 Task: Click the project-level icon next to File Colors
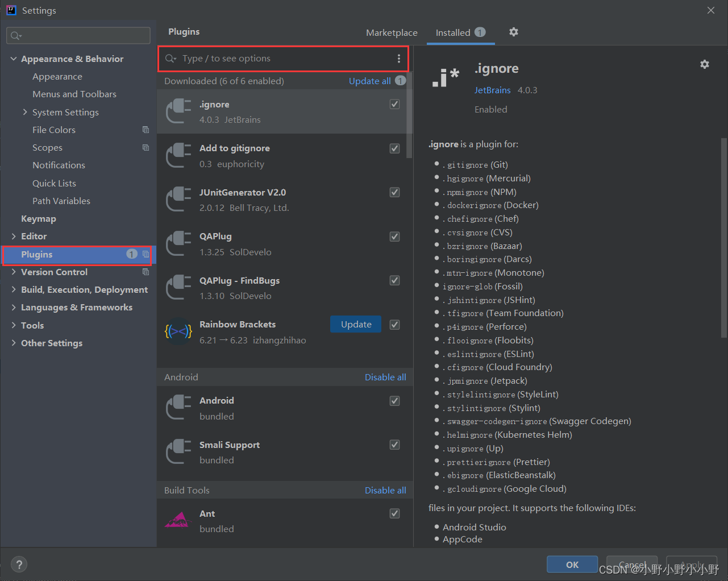145,130
